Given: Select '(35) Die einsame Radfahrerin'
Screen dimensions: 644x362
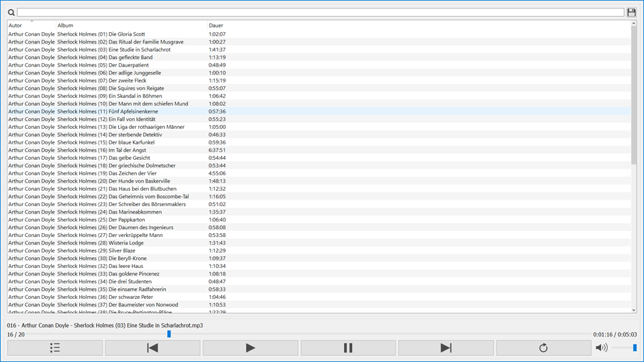Looking at the screenshot, I should [x=319, y=289].
